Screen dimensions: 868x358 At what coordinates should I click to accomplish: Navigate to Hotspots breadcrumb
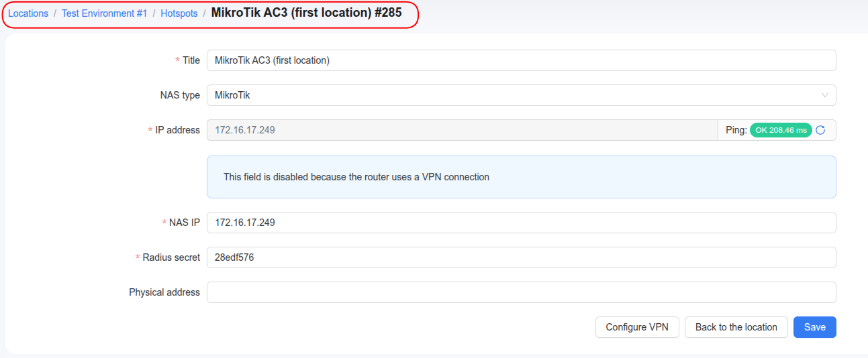coord(179,13)
